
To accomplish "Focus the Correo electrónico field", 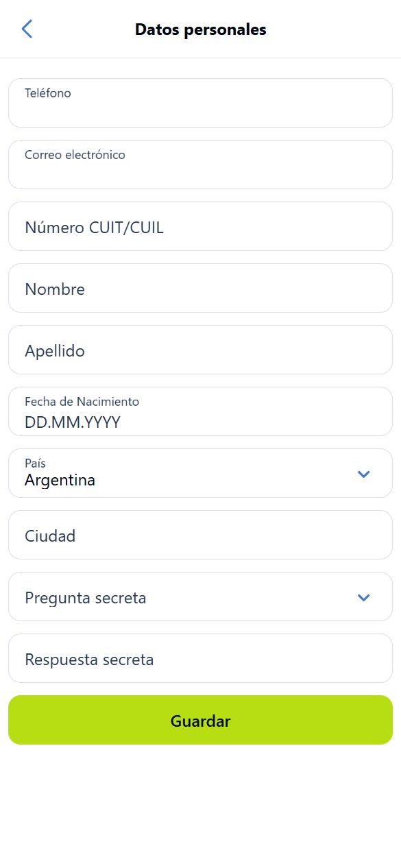I will point(200,165).
